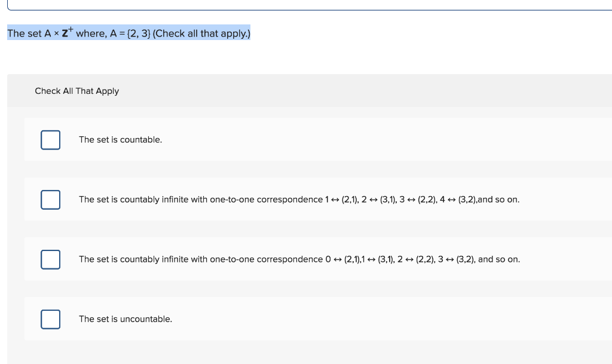
Task: Click the 'Check All That Apply' header
Action: 76,91
